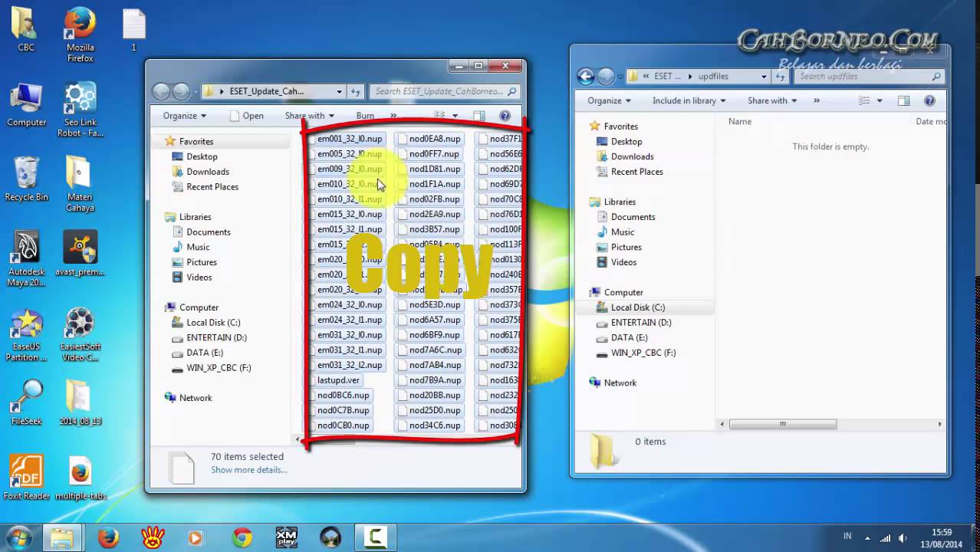This screenshot has width=980, height=552.
Task: Open the Recycle Bin
Action: point(26,179)
